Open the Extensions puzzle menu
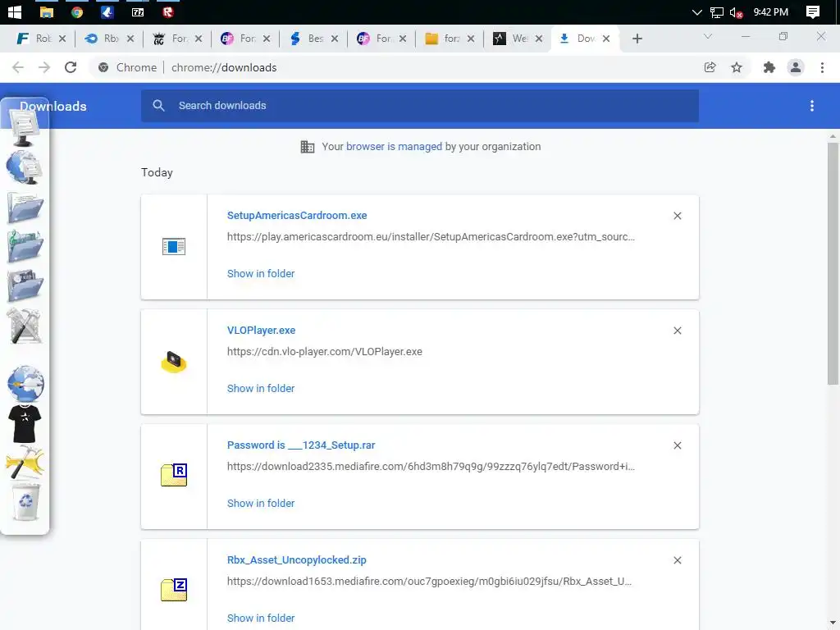This screenshot has width=840, height=630. 769,67
